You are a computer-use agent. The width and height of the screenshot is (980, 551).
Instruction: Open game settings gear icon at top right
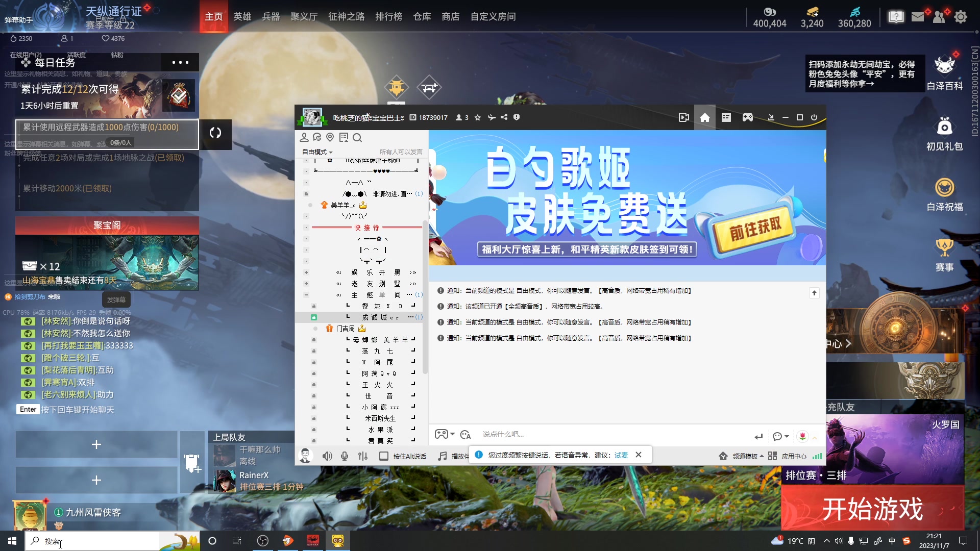tap(961, 17)
